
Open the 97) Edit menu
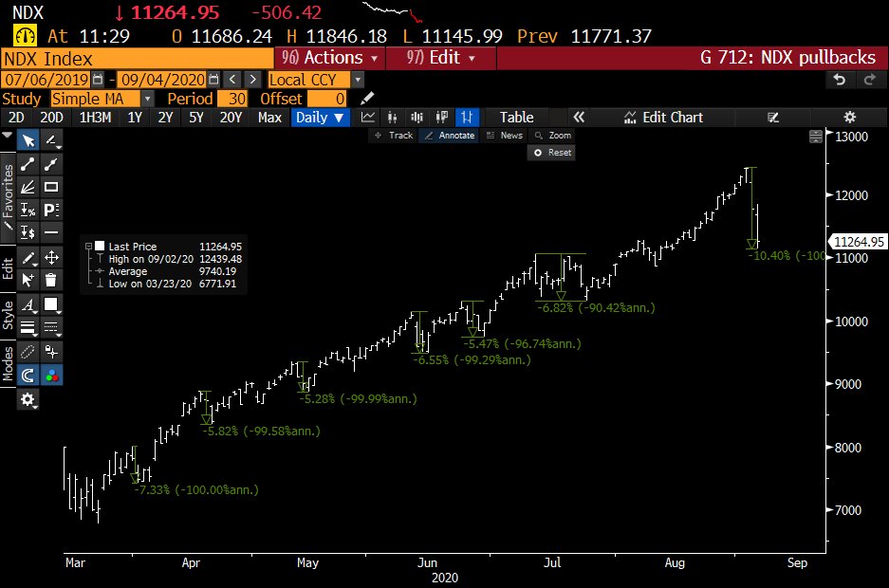[x=440, y=58]
